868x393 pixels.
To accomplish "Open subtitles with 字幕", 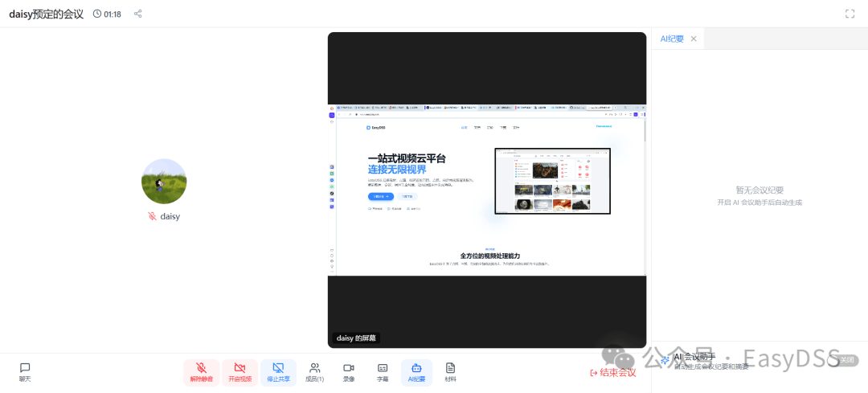I will coord(383,373).
